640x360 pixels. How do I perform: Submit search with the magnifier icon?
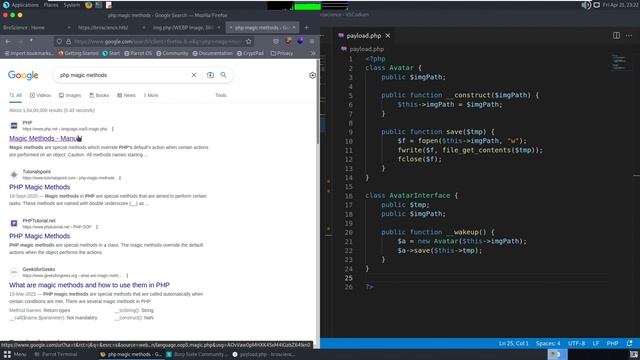pyautogui.click(x=224, y=75)
